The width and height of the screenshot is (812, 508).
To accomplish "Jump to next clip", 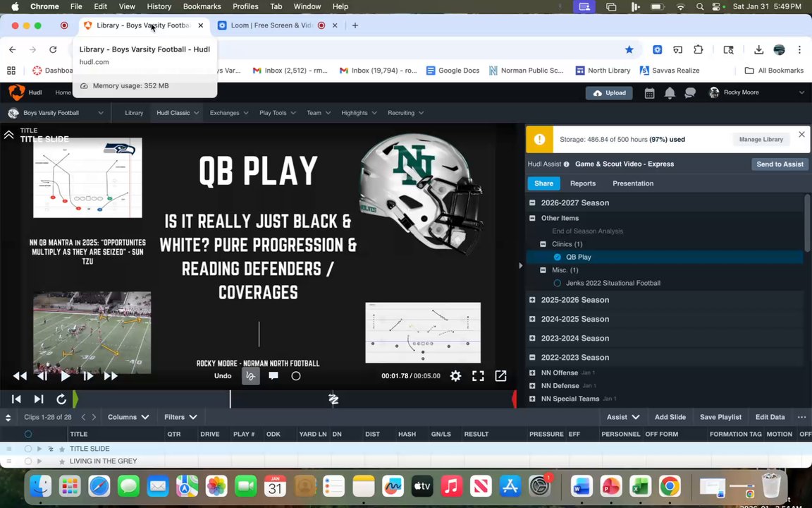I will (39, 399).
